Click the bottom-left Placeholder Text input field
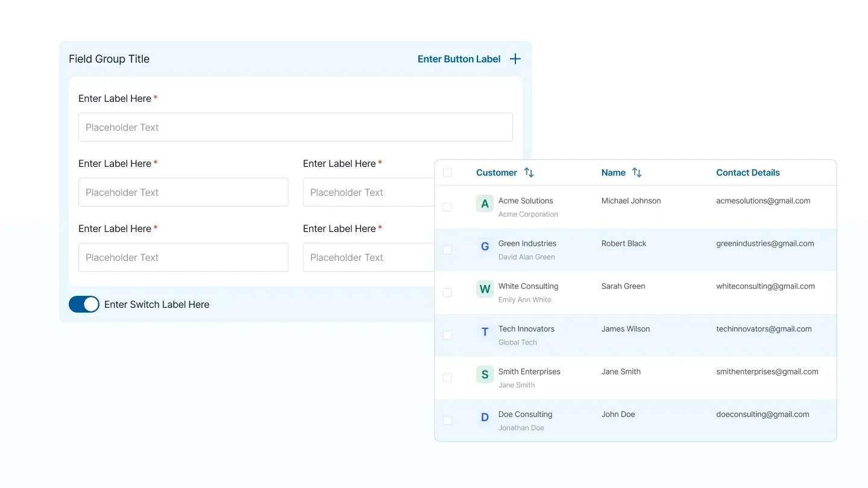The width and height of the screenshot is (868, 488). pyautogui.click(x=183, y=257)
